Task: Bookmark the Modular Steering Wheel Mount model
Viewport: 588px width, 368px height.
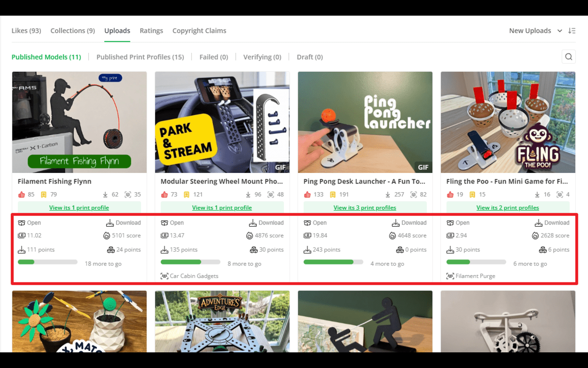Action: 187,195
